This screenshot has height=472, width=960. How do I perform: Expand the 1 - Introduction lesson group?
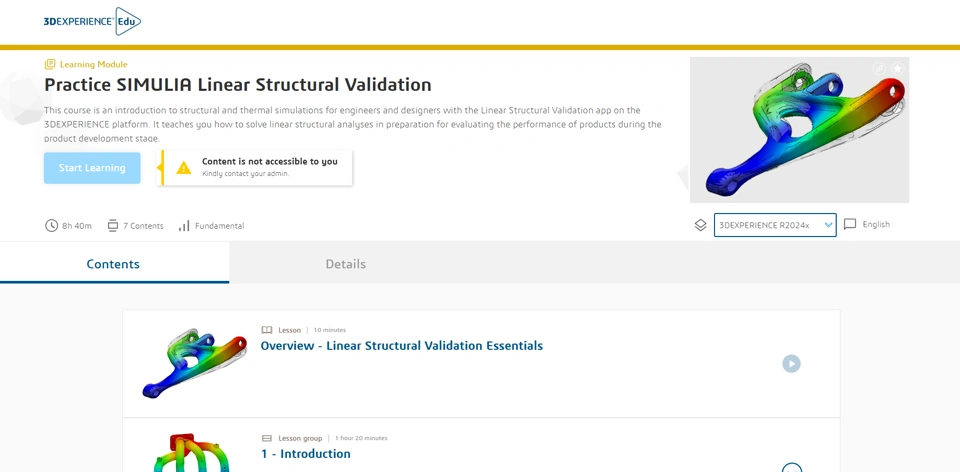(x=791, y=468)
